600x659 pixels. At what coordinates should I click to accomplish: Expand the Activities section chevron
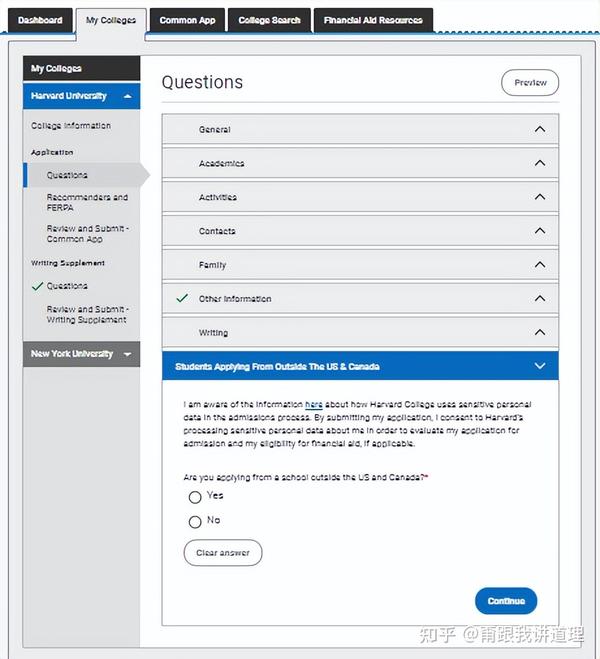point(540,197)
